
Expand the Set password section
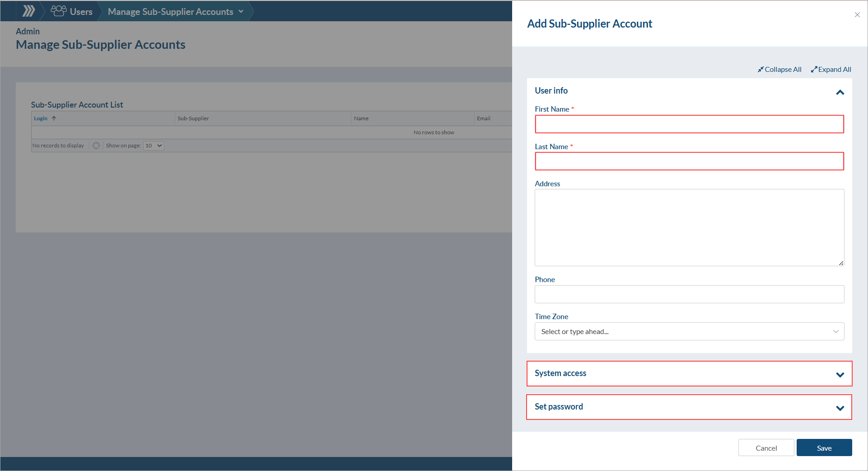[689, 407]
